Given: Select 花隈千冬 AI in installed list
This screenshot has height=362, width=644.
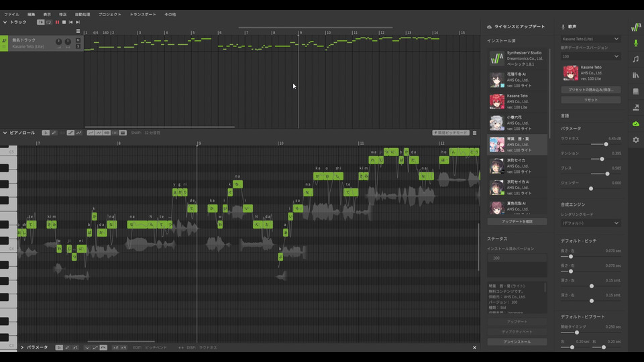Looking at the screenshot, I should [517, 80].
